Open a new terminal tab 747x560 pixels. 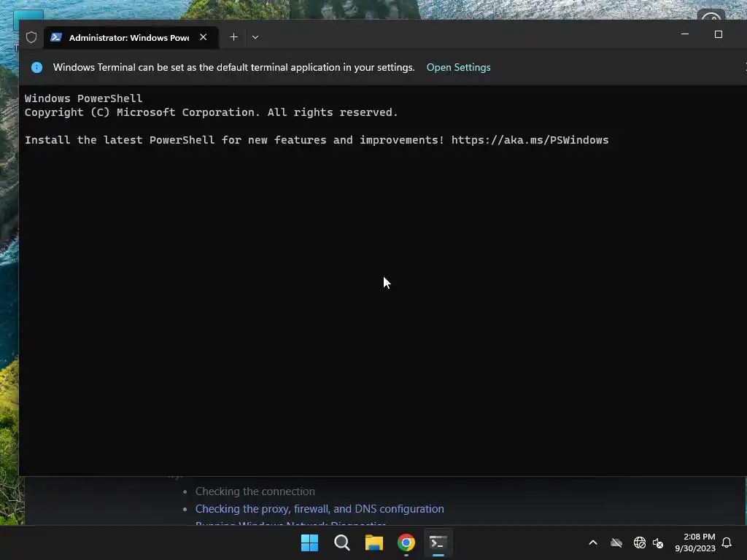[x=233, y=37]
